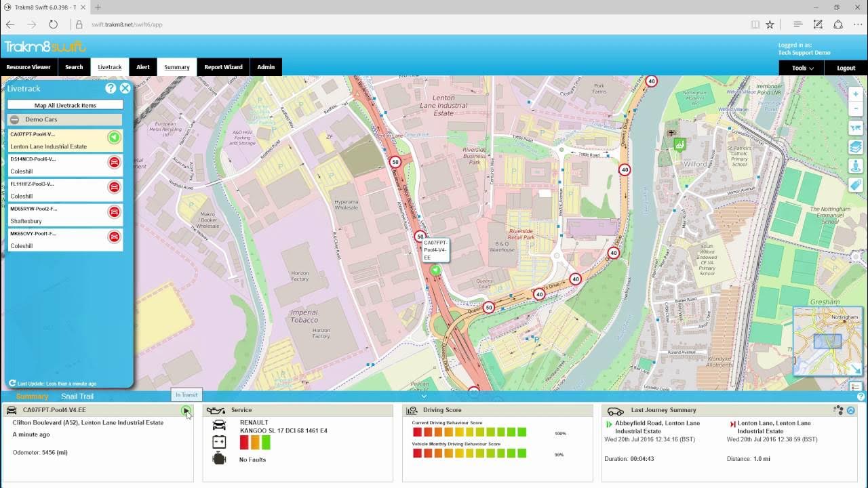Click the vehicle marker on the map
Screen dimensions: 868x488
pos(436,270)
